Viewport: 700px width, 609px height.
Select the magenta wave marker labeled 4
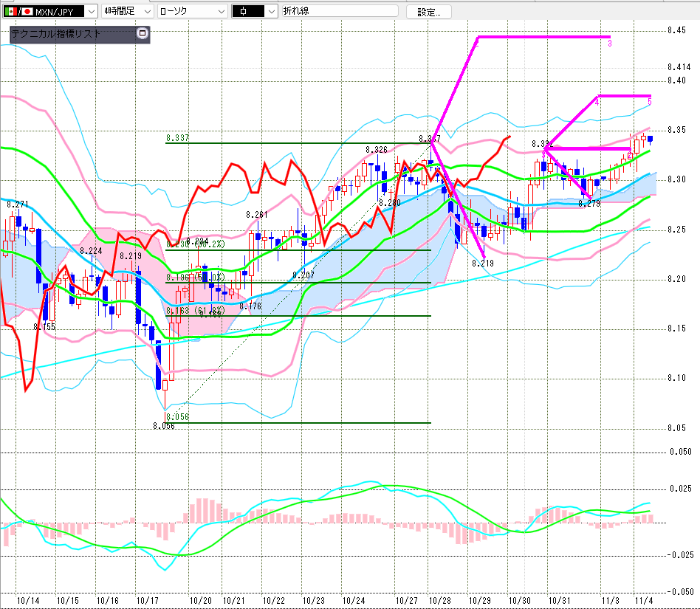coord(597,102)
